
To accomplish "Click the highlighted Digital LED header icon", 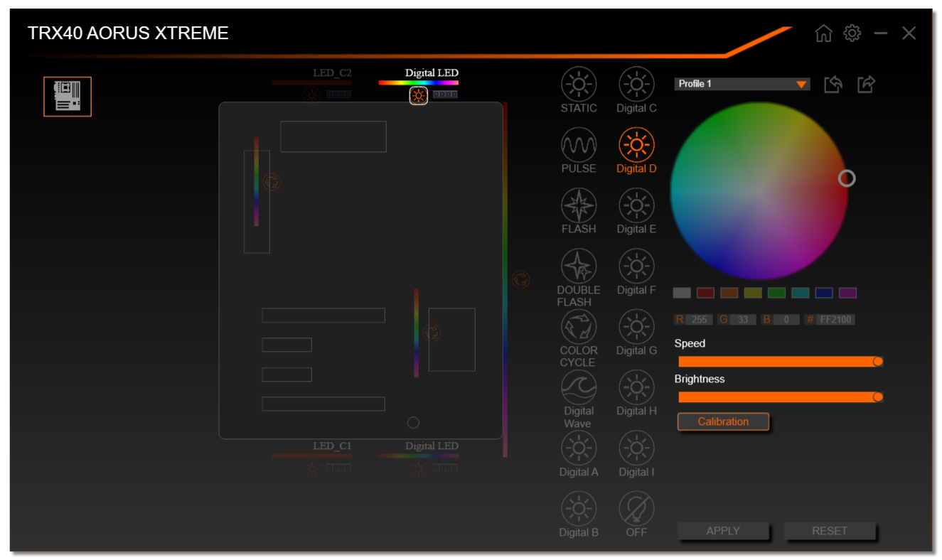I will tap(418, 95).
